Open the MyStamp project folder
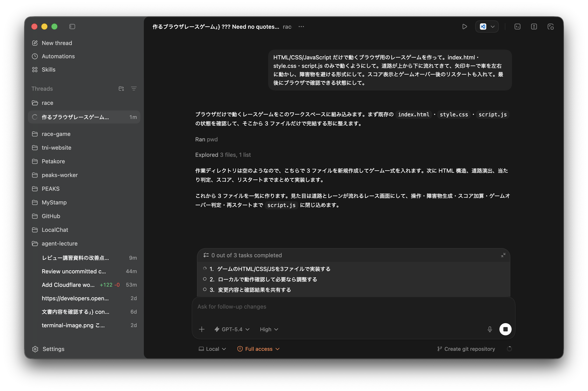Screen dimensions: 588x391 (x=84, y=202)
